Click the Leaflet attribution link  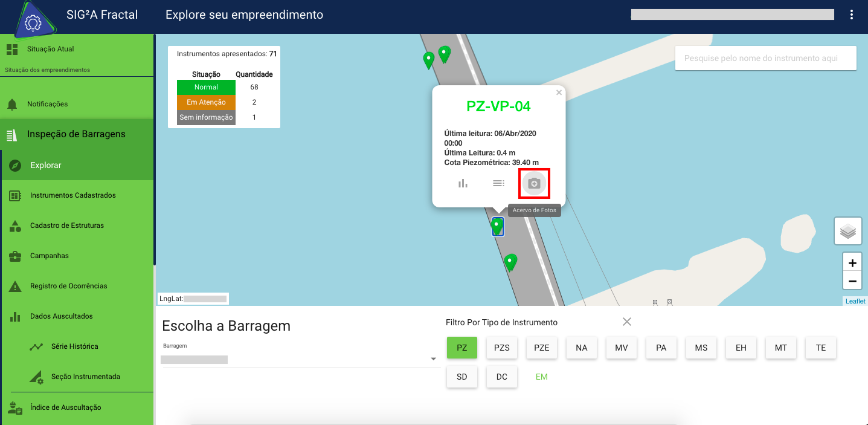tap(855, 301)
